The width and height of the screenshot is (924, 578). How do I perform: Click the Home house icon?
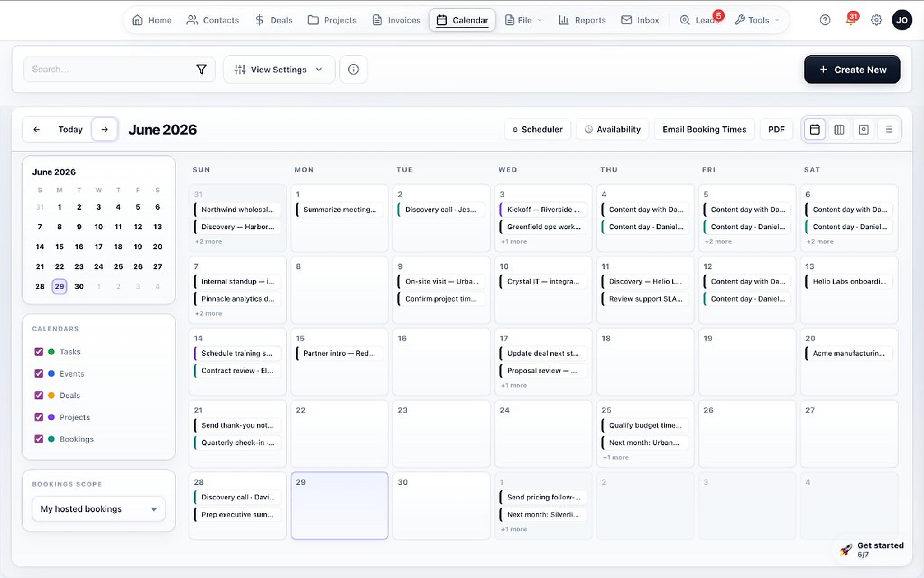137,20
